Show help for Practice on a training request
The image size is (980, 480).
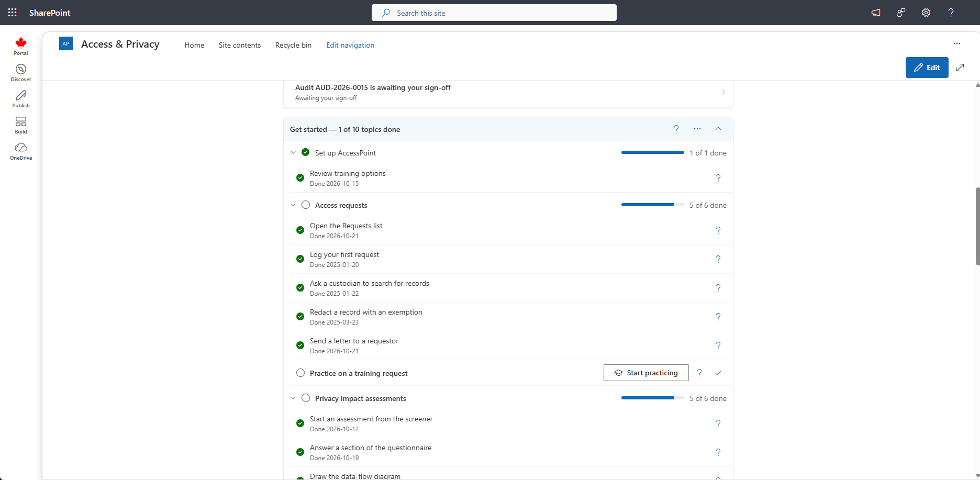pos(699,373)
